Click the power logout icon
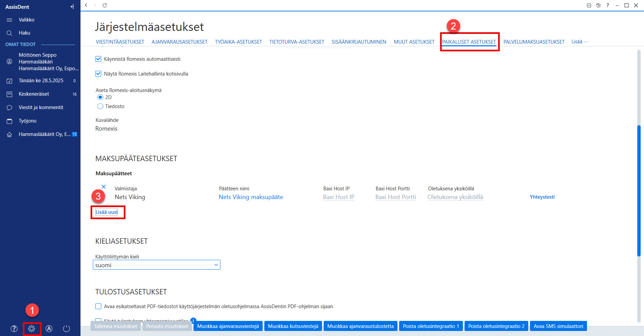Screen dimensions: 644x336 pos(66,329)
